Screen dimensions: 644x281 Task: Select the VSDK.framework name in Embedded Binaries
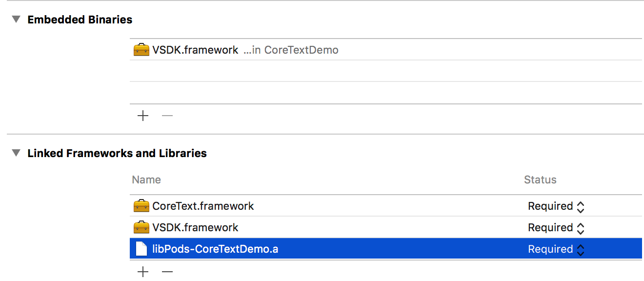pos(195,50)
